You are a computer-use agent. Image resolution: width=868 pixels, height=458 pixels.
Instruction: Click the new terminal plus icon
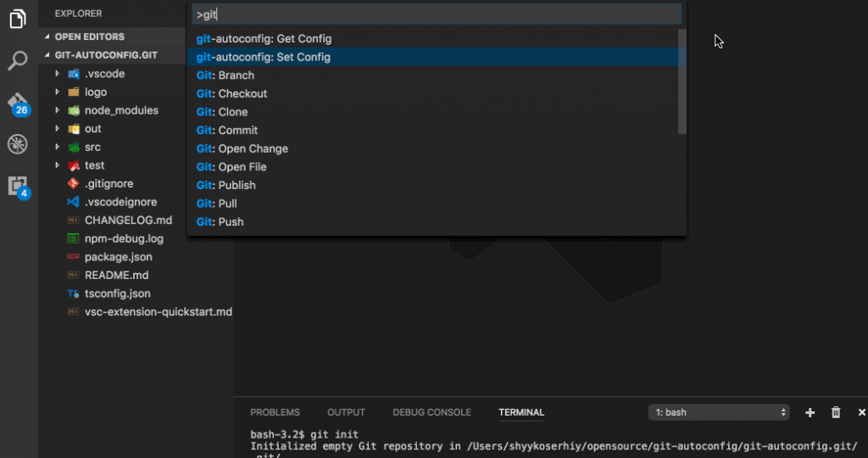tap(810, 412)
